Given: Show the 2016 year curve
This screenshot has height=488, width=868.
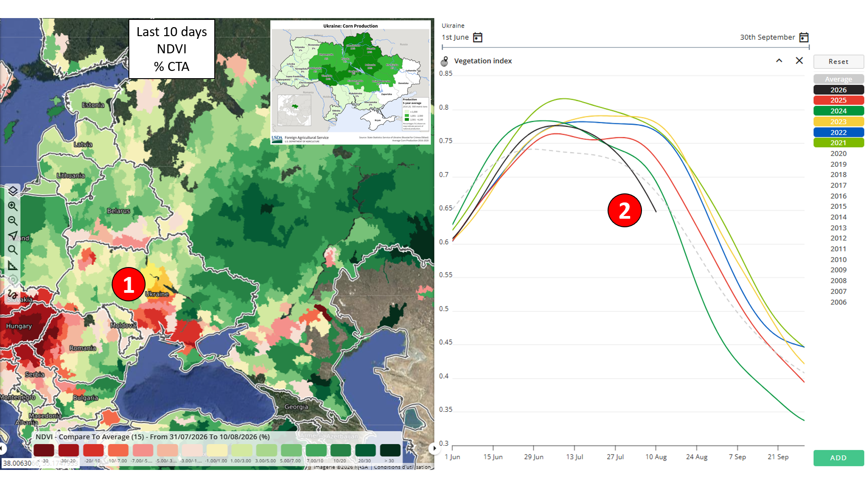Looking at the screenshot, I should coord(839,196).
